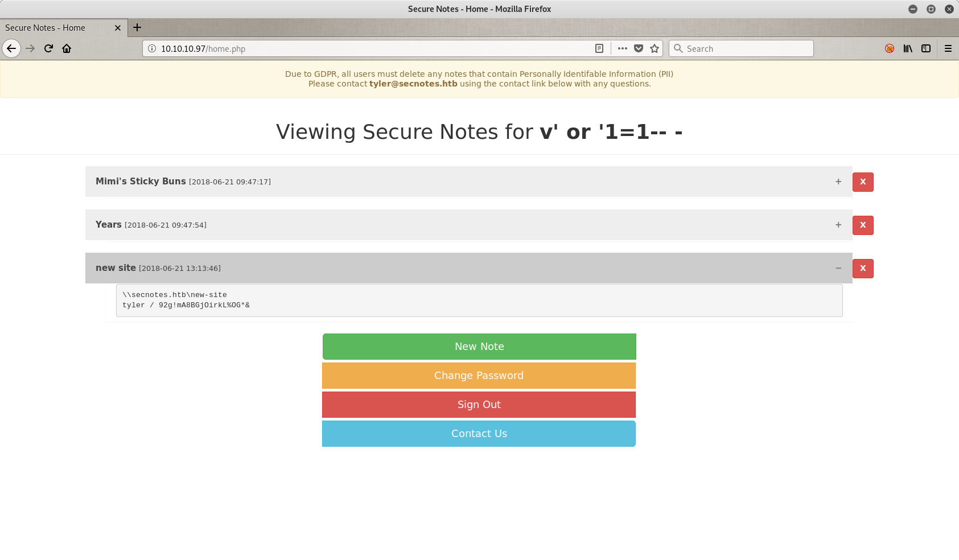The width and height of the screenshot is (959, 560).
Task: Open the Firefox hamburger menu
Action: pyautogui.click(x=948, y=48)
